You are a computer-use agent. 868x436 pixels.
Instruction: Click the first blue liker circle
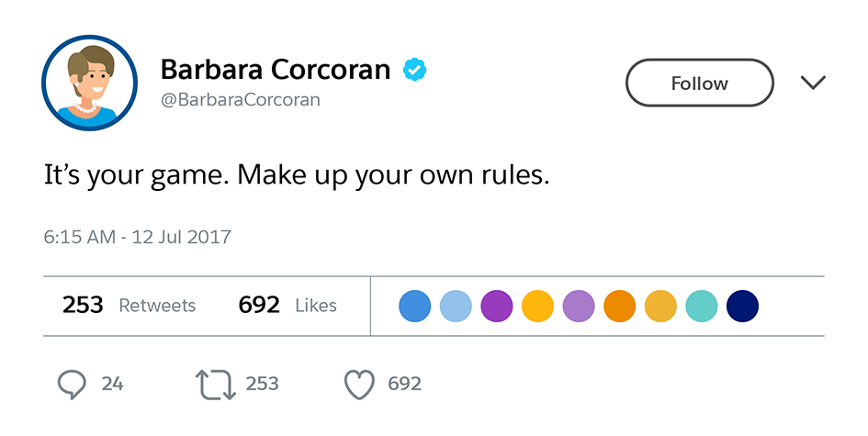[x=414, y=307]
